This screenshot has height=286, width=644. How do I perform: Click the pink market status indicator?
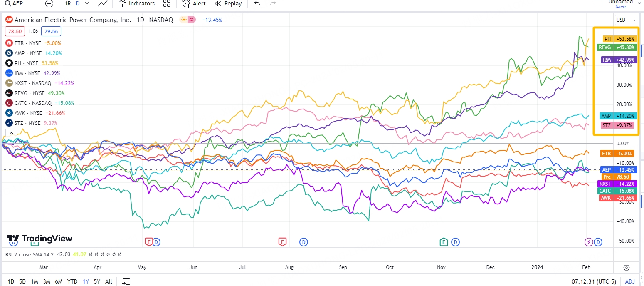(192, 20)
